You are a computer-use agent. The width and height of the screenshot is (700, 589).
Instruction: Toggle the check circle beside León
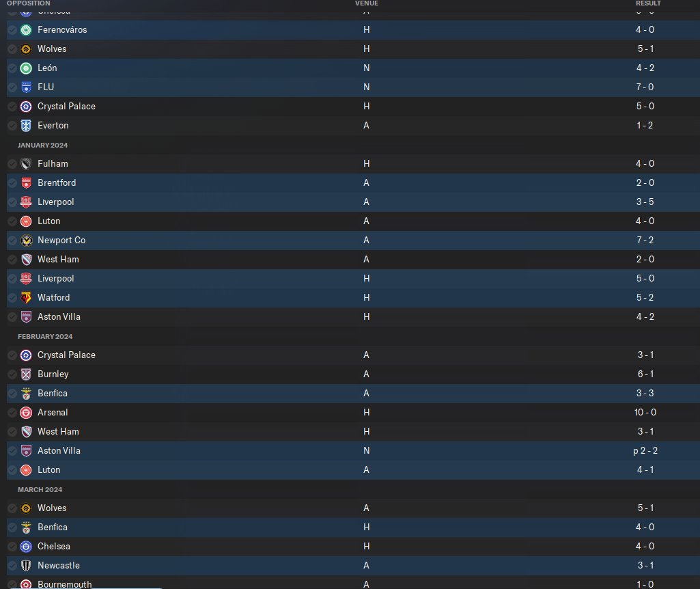pos(12,68)
